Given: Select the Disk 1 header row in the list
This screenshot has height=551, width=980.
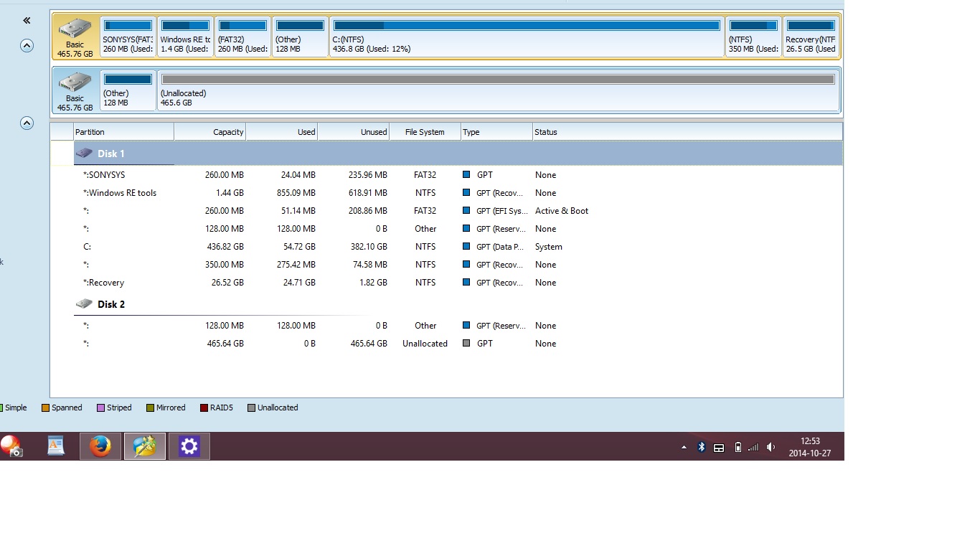Looking at the screenshot, I should 458,154.
